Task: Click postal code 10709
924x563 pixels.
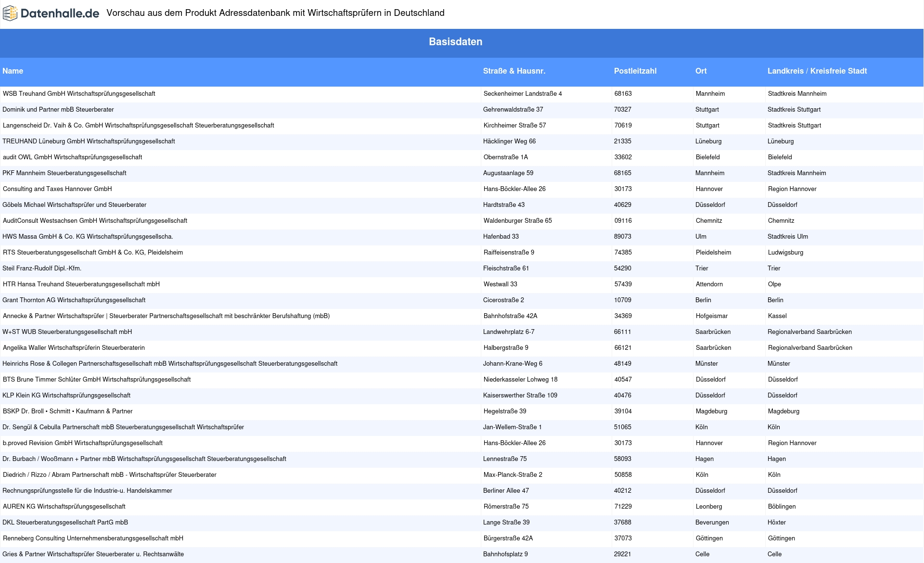Action: 623,300
